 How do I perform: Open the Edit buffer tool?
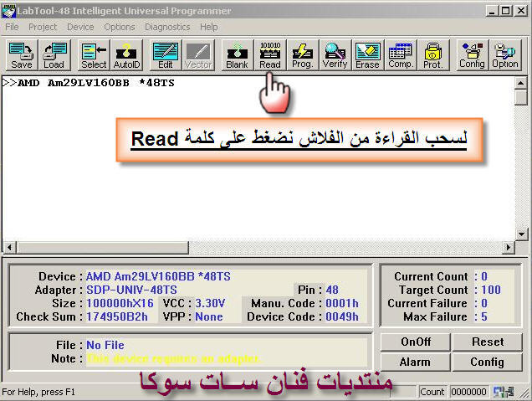166,55
